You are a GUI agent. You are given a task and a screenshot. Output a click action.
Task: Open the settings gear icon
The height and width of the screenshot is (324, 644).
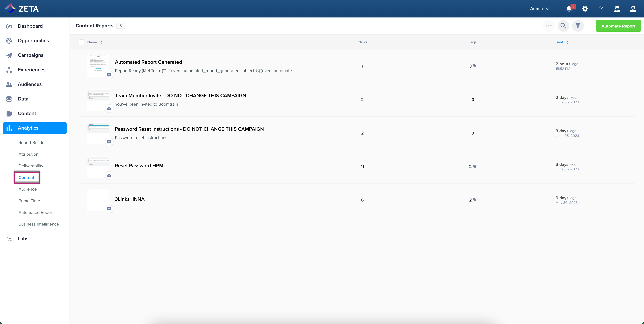585,9
